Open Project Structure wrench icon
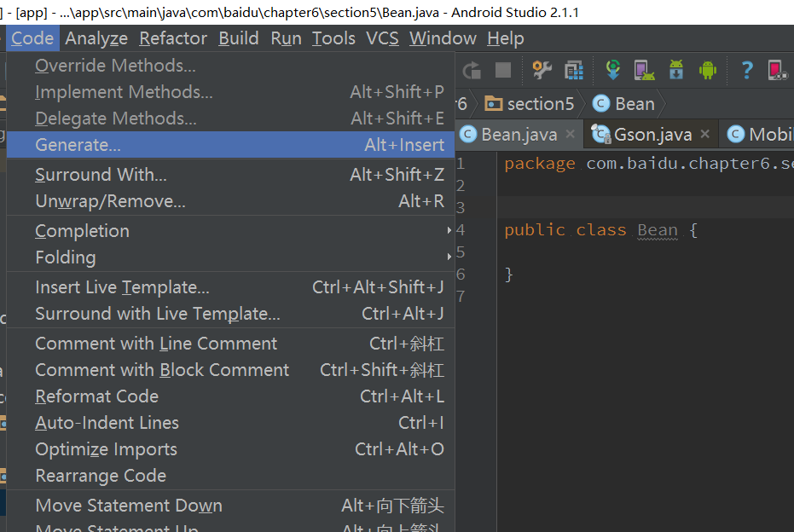The height and width of the screenshot is (532, 794). tap(542, 70)
